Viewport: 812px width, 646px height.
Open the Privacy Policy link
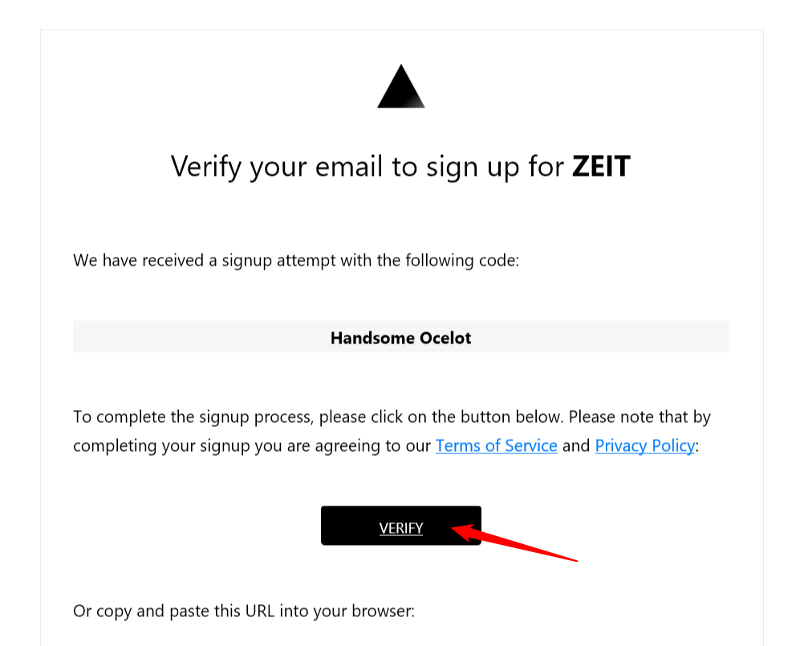click(644, 445)
